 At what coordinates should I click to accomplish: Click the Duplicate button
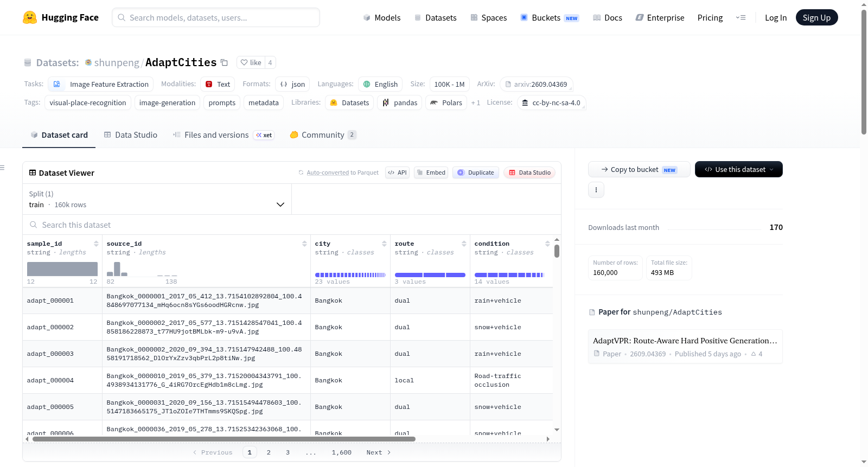coord(475,172)
